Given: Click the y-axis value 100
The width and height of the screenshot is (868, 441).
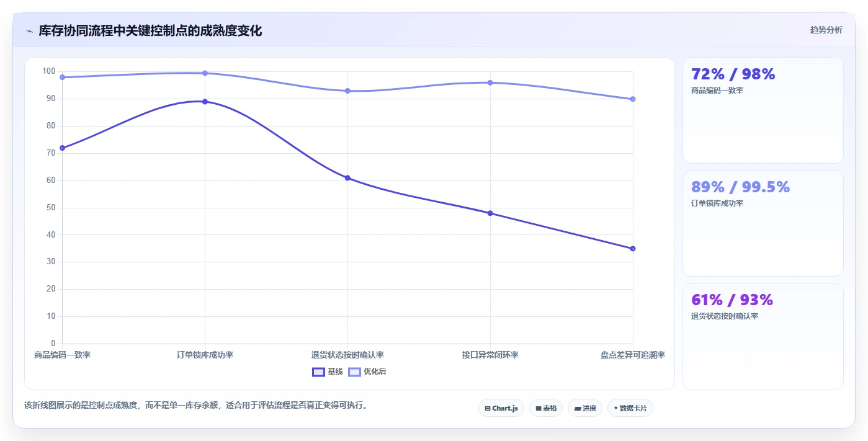Looking at the screenshot, I should (x=49, y=71).
